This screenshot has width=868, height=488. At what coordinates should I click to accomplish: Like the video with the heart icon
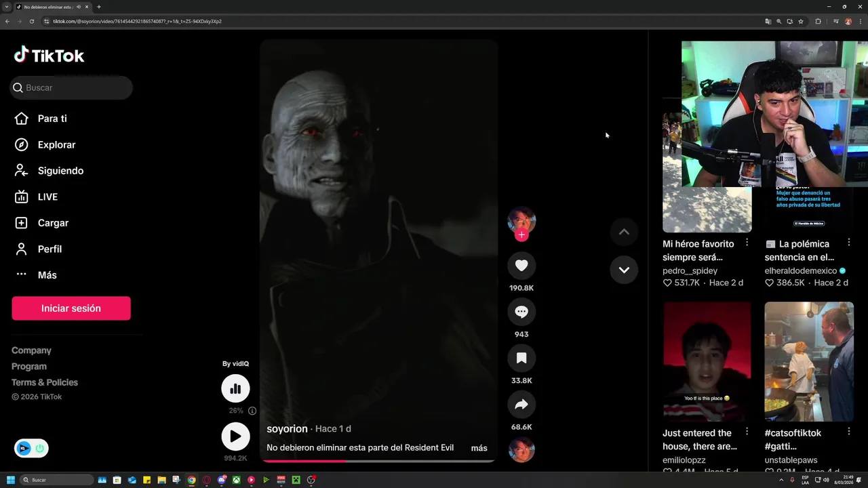[x=521, y=266]
